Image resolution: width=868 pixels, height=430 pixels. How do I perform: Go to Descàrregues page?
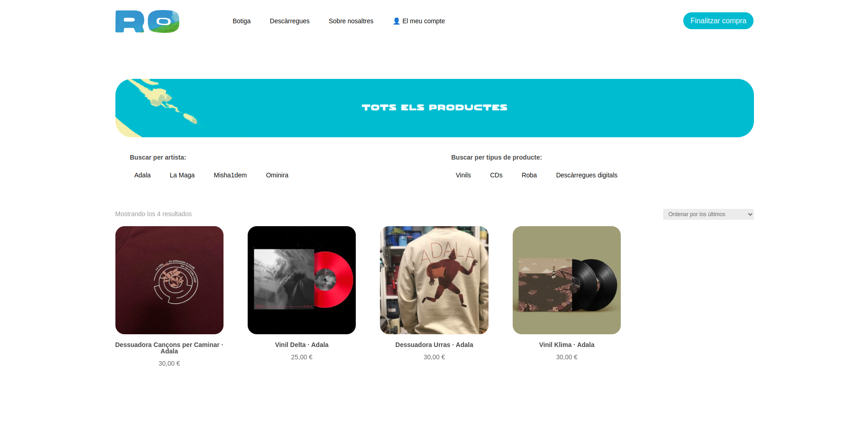[290, 21]
